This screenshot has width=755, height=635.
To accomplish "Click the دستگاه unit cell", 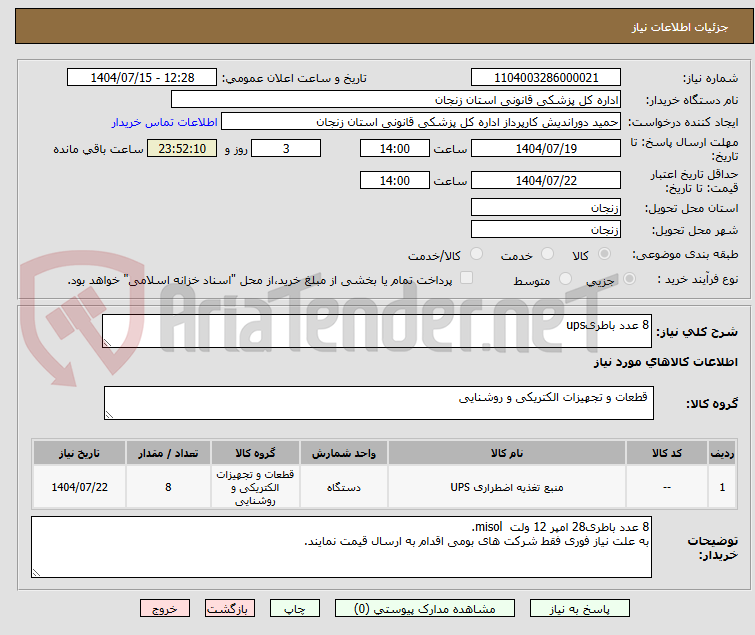I will point(344,487).
